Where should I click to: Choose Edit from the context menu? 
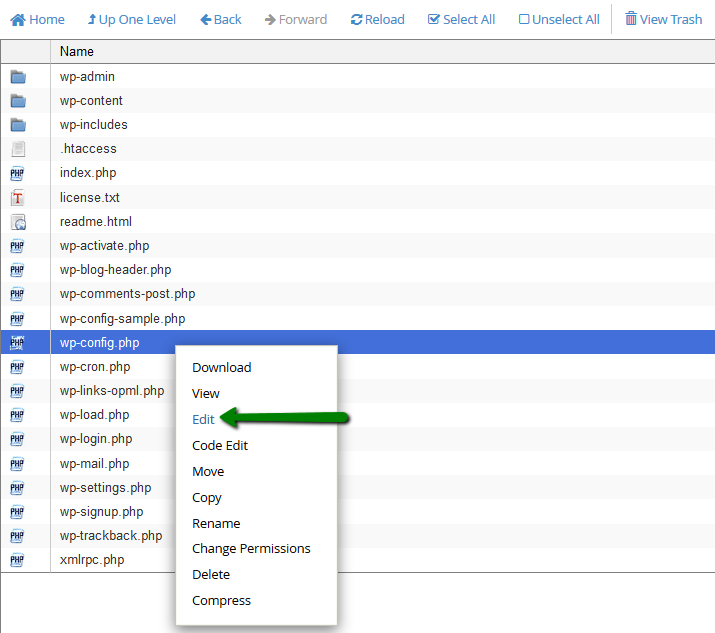203,420
